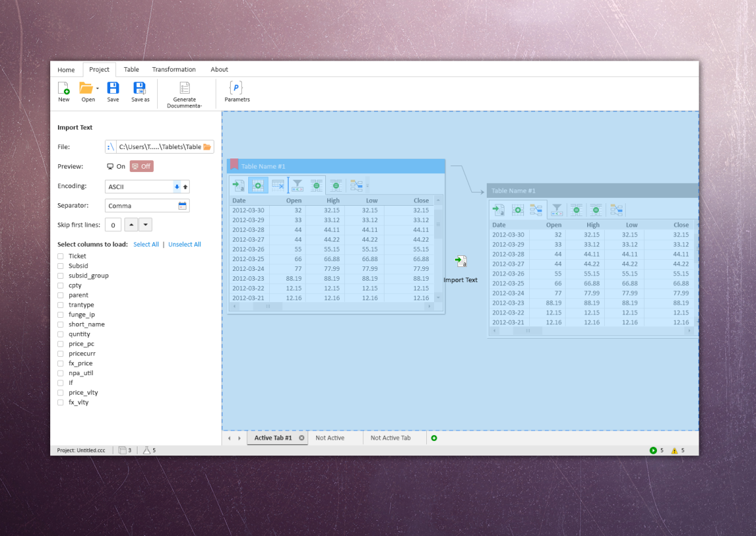
Task: Enable the Preview On option
Action: 116,166
